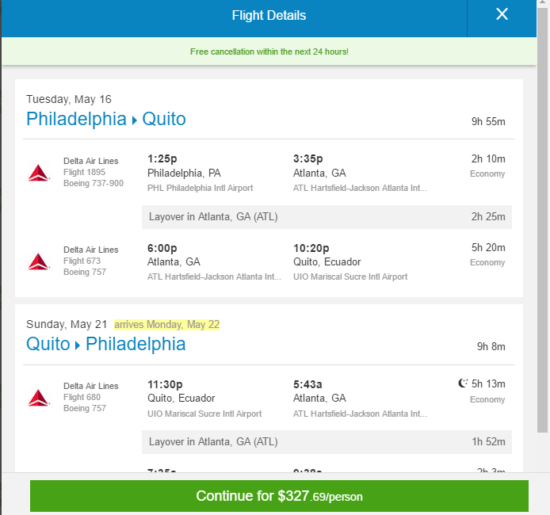
Task: Click the Delta logo for Flight 1895
Action: click(39, 173)
